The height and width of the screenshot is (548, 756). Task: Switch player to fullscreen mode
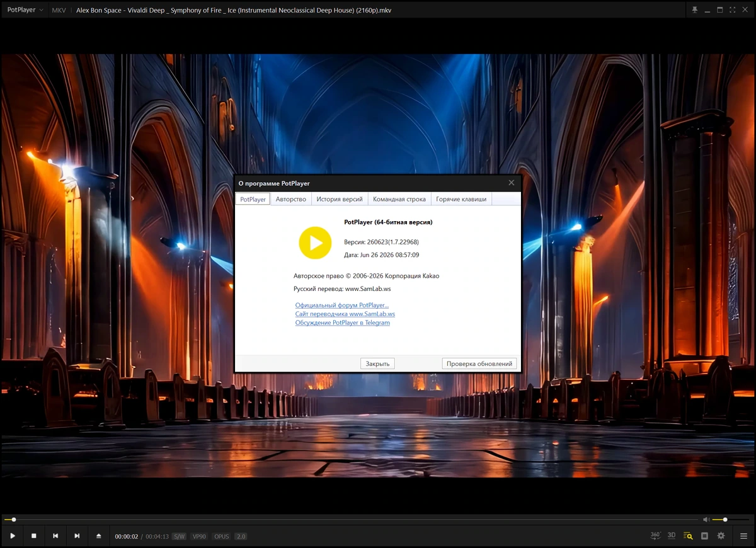733,10
